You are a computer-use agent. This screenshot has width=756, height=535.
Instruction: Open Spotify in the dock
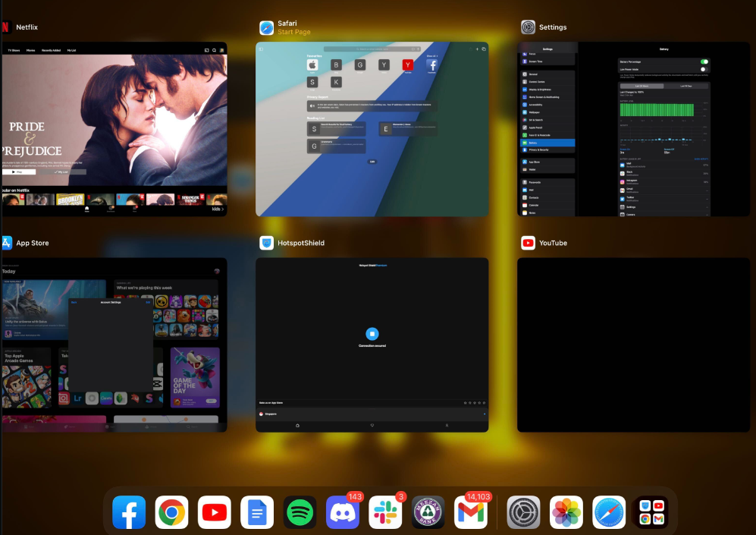click(300, 513)
